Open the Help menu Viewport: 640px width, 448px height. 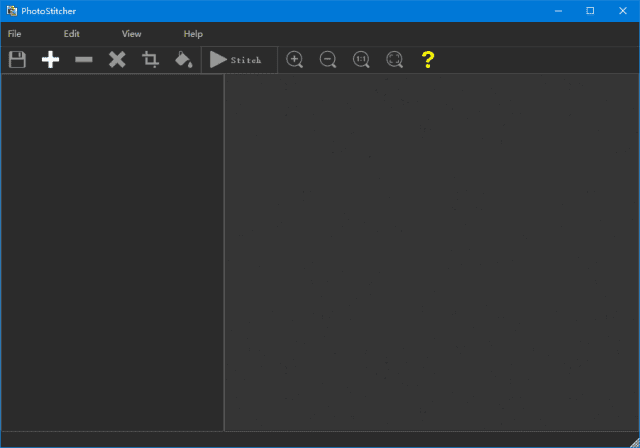(x=193, y=34)
